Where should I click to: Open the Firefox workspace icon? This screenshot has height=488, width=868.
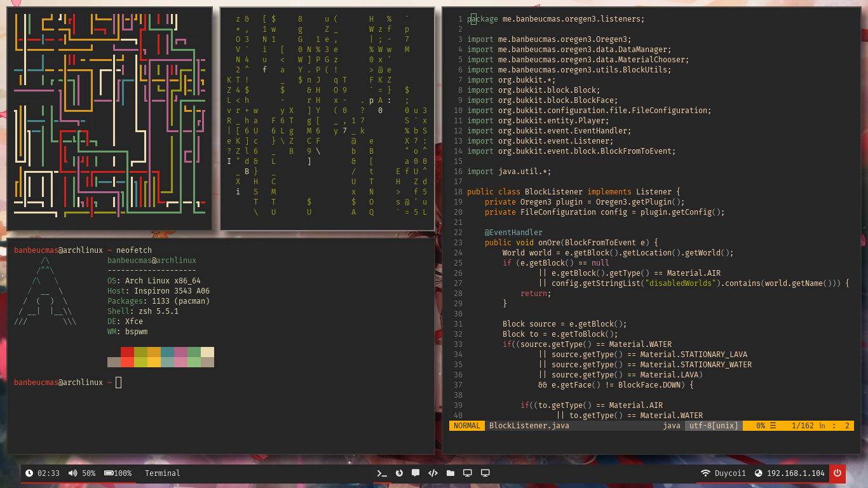tap(399, 473)
